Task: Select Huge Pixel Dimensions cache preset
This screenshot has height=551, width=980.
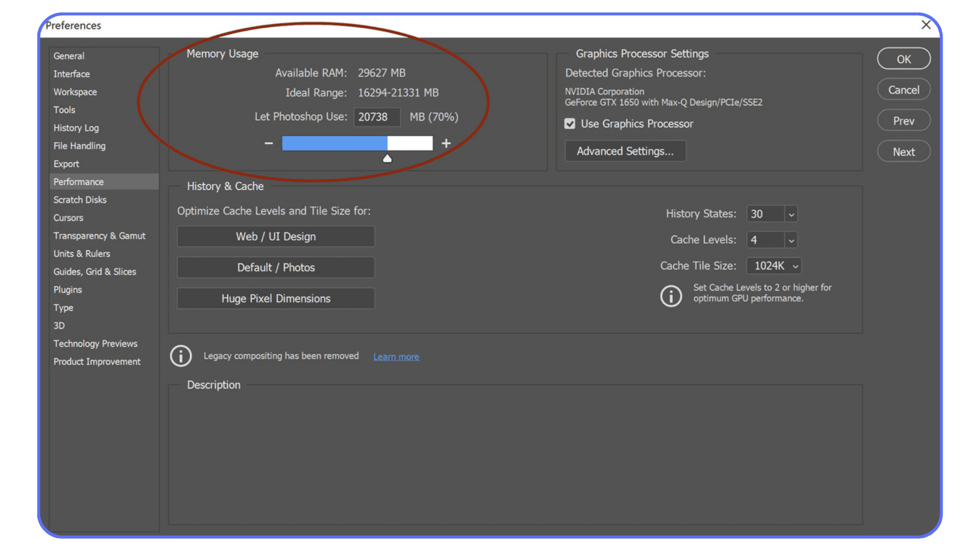Action: [x=275, y=298]
